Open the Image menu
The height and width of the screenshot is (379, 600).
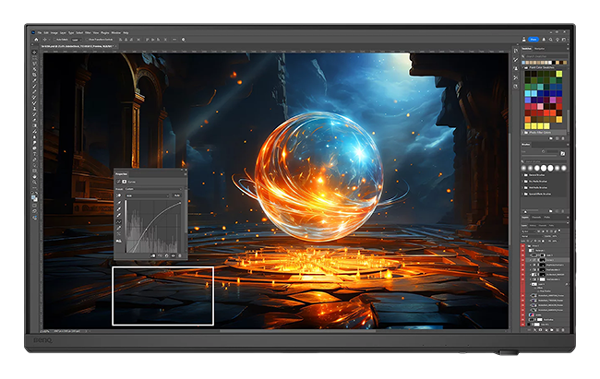click(x=54, y=33)
